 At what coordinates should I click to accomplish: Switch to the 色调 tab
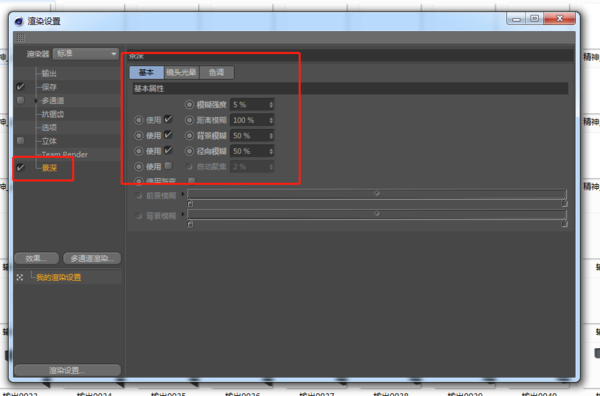[x=217, y=72]
